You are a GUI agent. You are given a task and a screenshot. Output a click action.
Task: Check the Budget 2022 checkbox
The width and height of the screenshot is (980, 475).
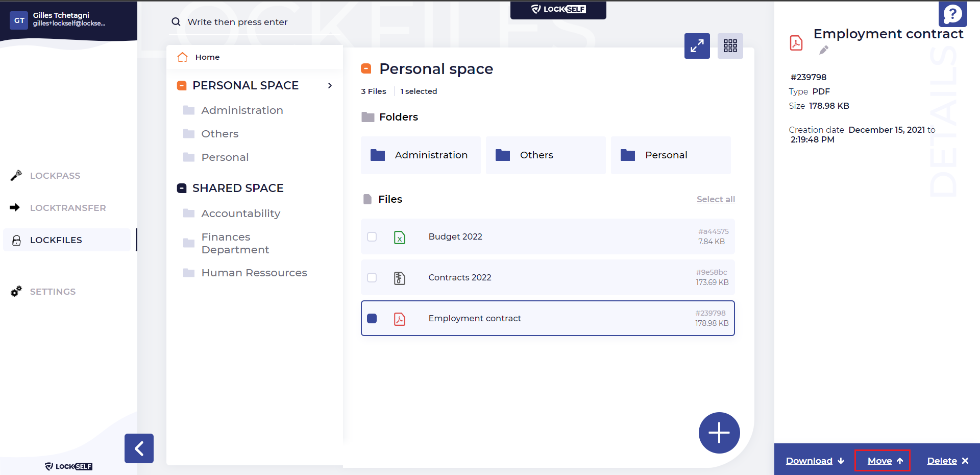[x=372, y=237]
